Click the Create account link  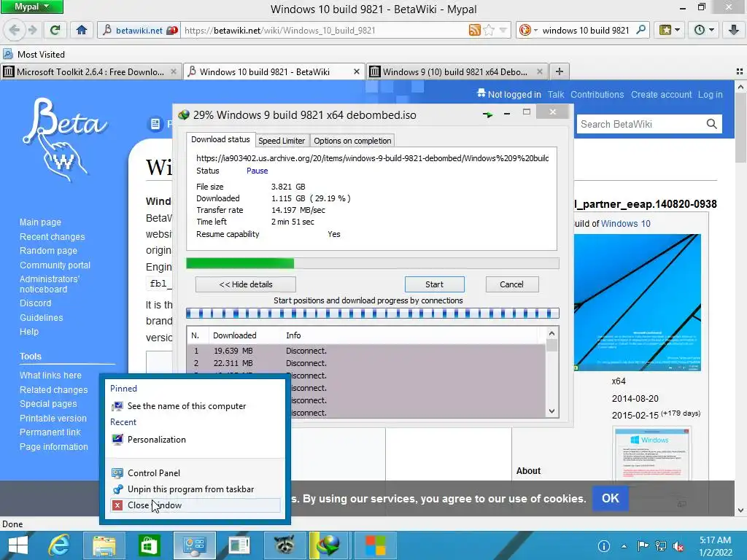click(661, 94)
